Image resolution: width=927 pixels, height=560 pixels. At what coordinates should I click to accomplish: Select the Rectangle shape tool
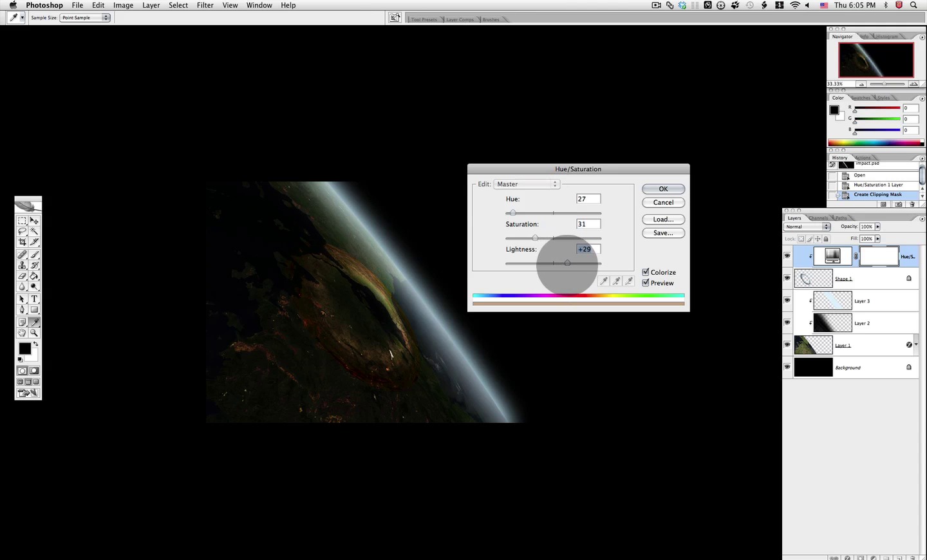[34, 310]
